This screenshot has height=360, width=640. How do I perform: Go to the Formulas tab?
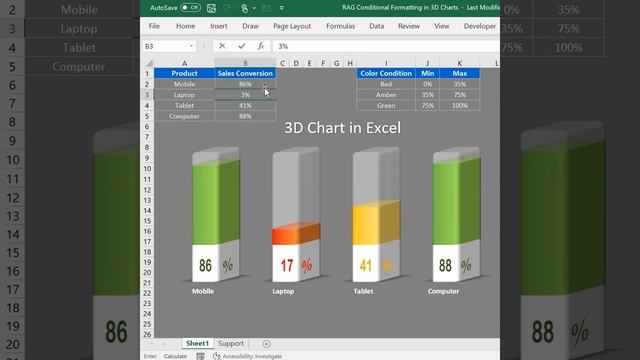pyautogui.click(x=340, y=26)
